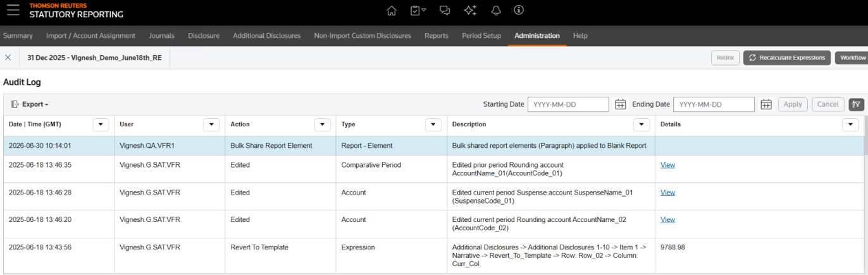The image size is (868, 275).
Task: Click the Starting Date input field
Action: (x=568, y=104)
